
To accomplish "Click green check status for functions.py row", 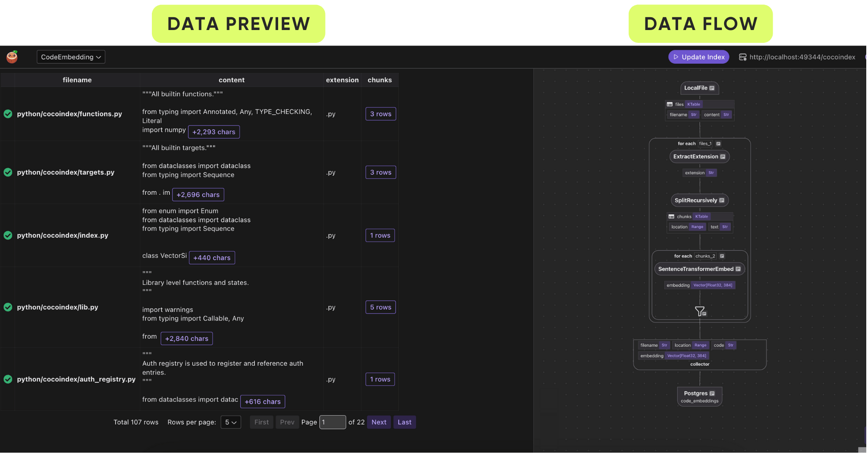I will [x=8, y=114].
